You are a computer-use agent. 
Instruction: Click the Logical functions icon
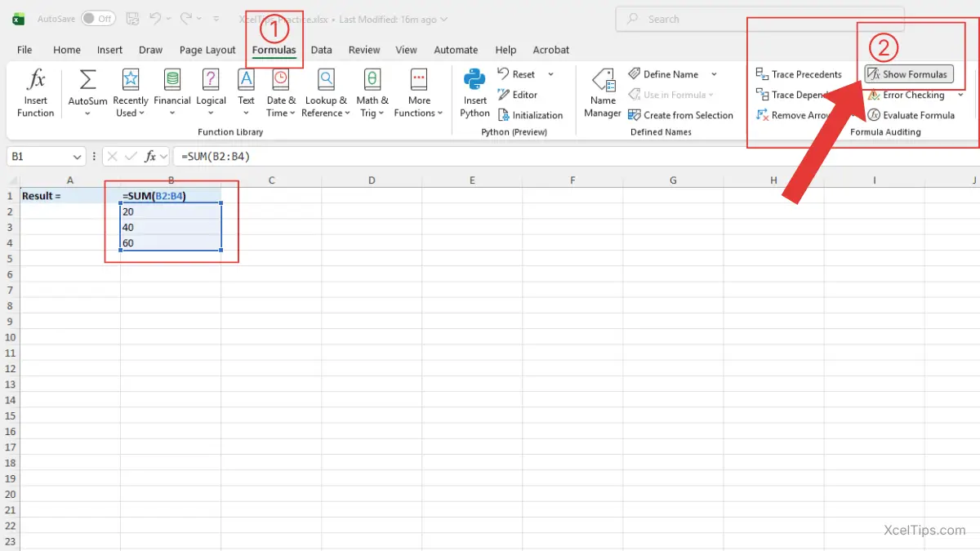point(211,80)
